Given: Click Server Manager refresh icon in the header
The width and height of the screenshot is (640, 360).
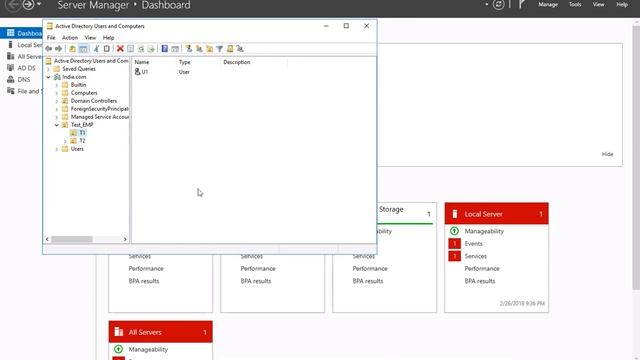Looking at the screenshot, I should click(x=498, y=4).
